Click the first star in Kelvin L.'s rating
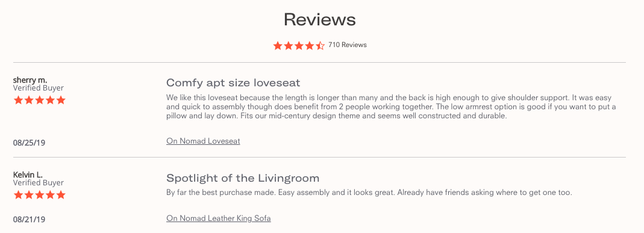This screenshot has height=233, width=644. [x=18, y=195]
